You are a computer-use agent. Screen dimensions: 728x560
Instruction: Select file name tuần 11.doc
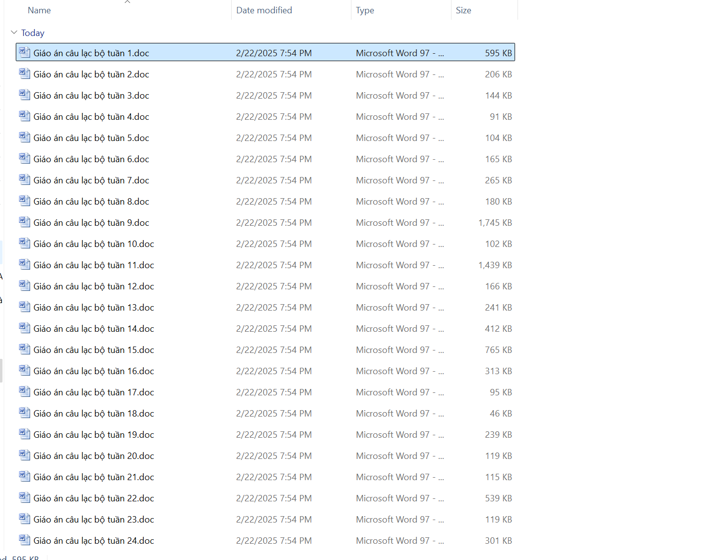click(94, 265)
